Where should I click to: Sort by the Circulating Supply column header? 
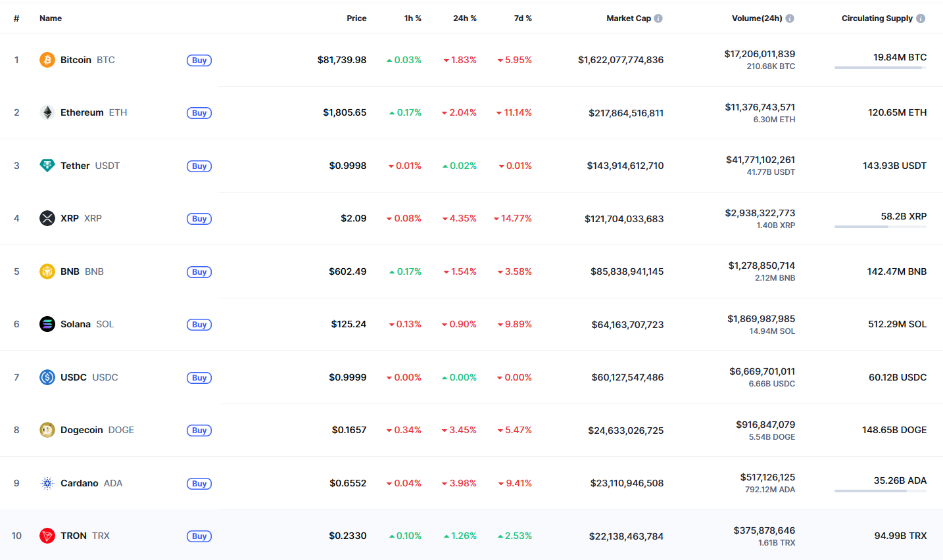coord(877,18)
